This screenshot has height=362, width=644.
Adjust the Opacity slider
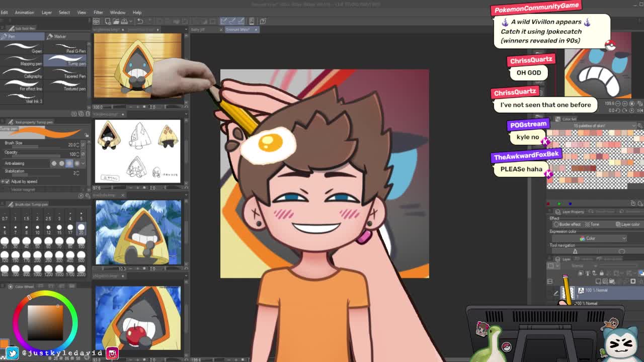(x=35, y=156)
